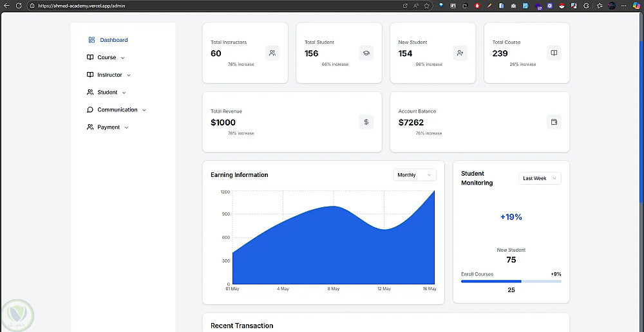The width and height of the screenshot is (644, 332).
Task: Click the site info lock icon
Action: [32, 6]
